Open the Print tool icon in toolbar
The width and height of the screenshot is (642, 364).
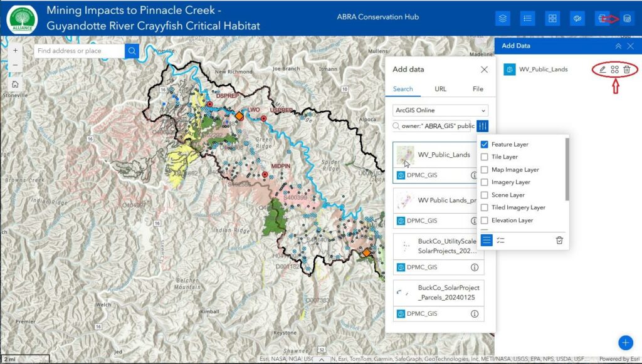point(603,18)
